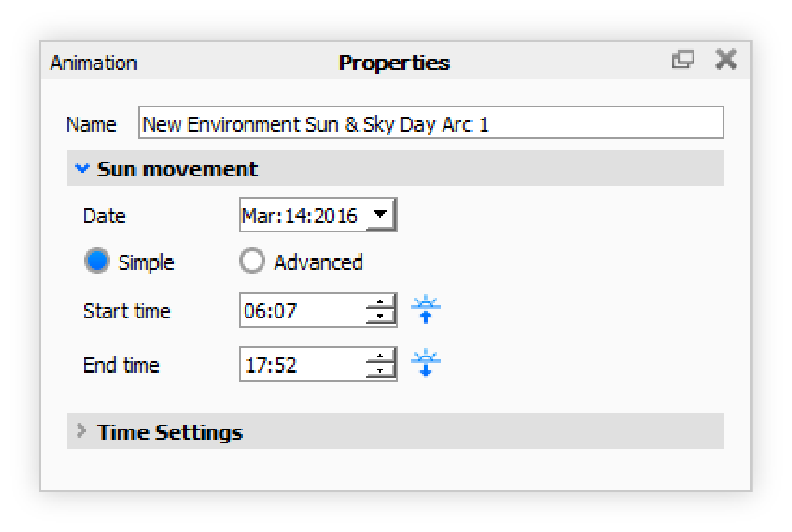Screen dimensions: 792x532
Task: Select the Advanced radio button
Action: (252, 261)
